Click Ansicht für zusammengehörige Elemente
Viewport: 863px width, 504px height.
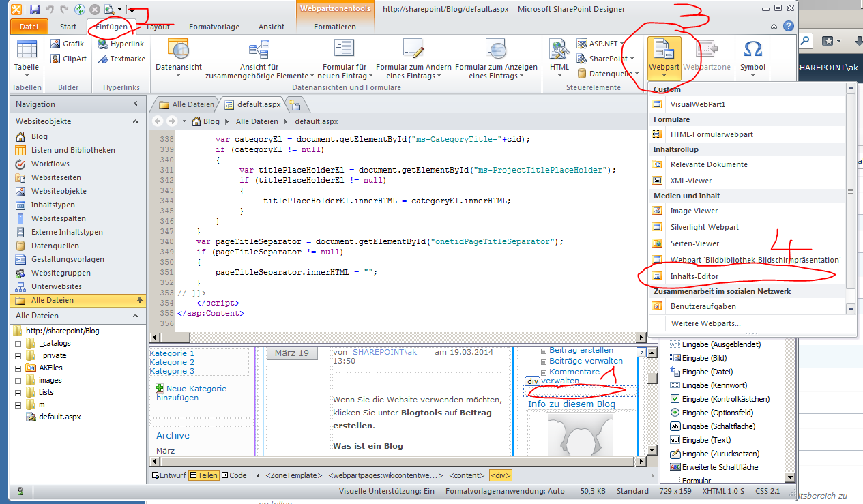click(259, 59)
